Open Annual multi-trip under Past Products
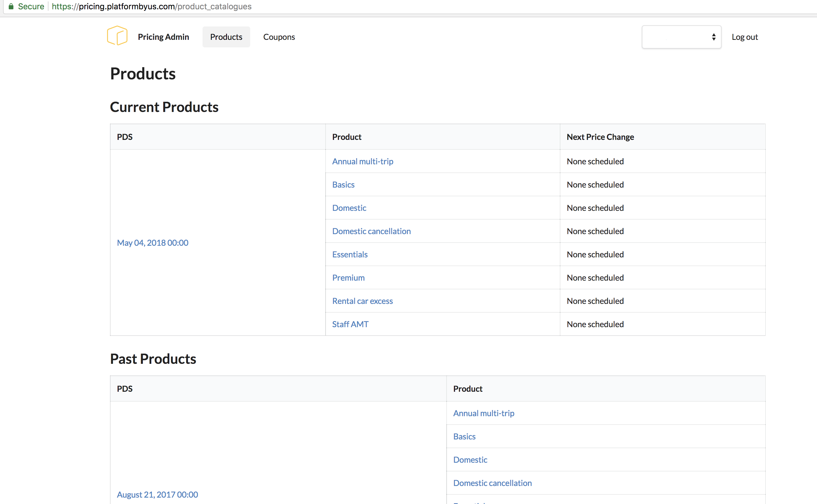 (483, 413)
